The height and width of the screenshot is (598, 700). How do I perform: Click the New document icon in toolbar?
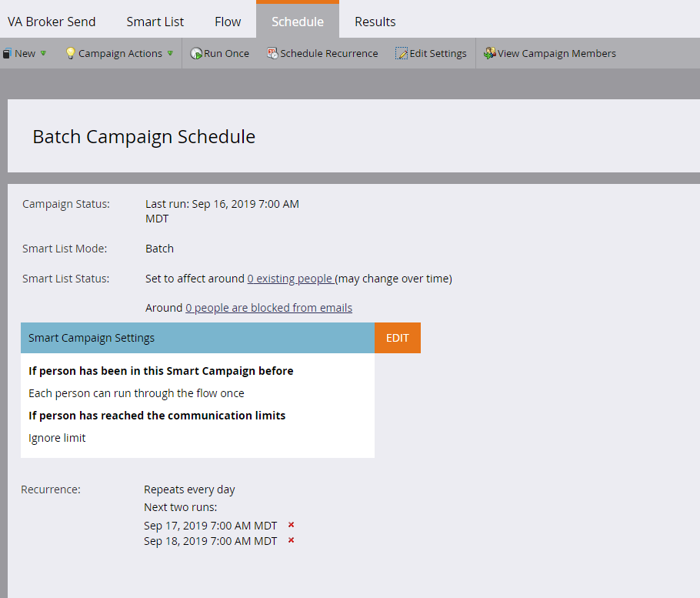tap(7, 54)
